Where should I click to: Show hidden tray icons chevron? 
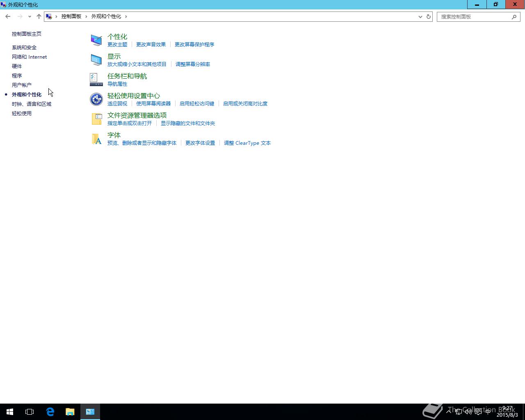click(x=449, y=412)
